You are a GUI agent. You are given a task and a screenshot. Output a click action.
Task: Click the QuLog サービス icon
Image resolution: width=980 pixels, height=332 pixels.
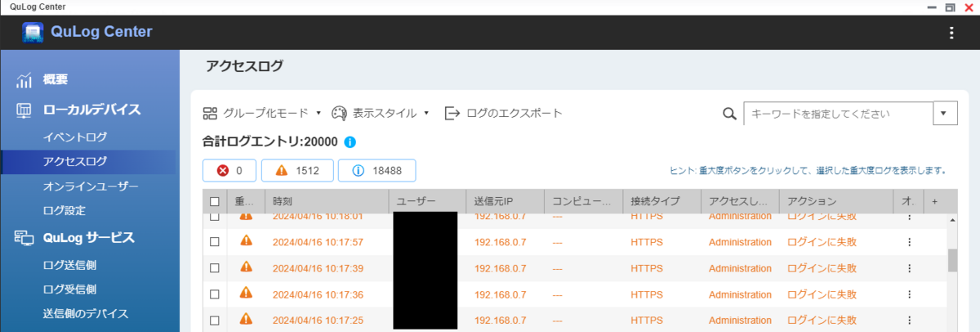pos(24,238)
